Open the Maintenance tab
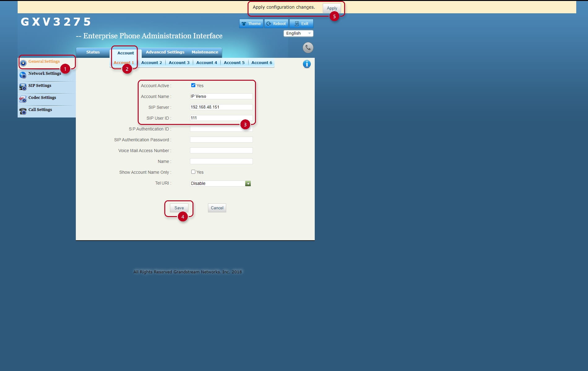The width and height of the screenshot is (588, 371). point(205,52)
